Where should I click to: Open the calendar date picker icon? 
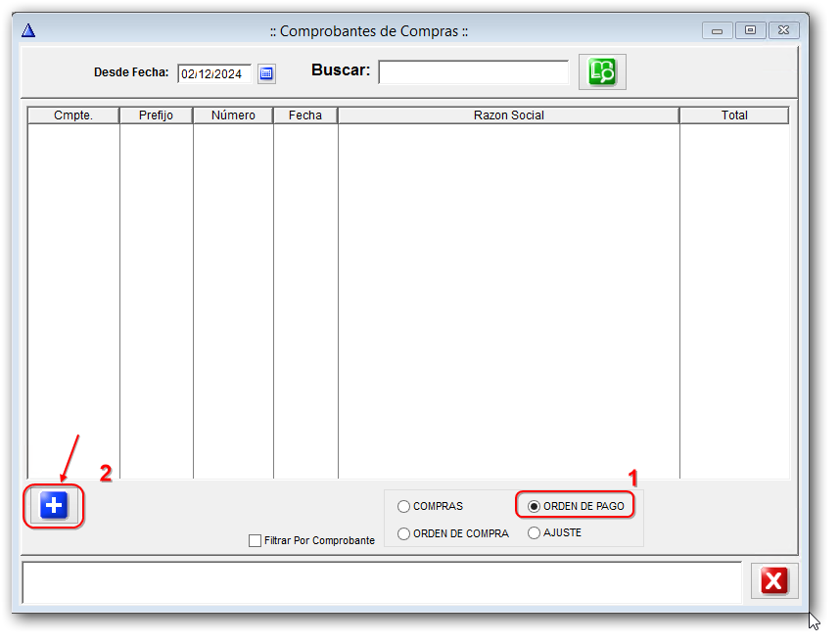coord(266,73)
